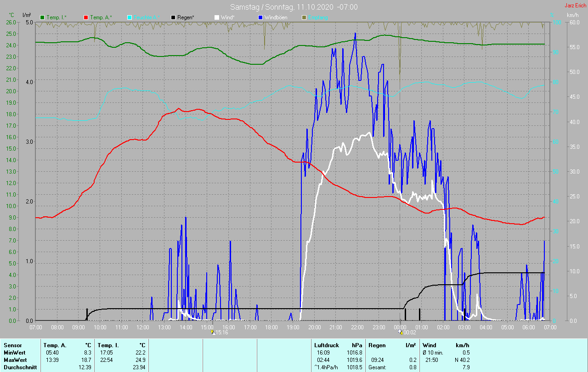Screen dimensions: 588x372
Task: Click the time '05:40' in the table
Action: (x=52, y=353)
